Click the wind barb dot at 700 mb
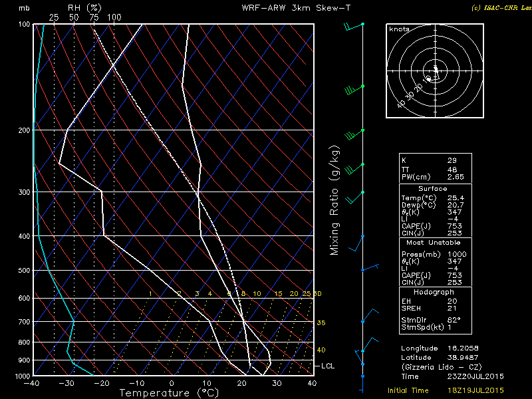 [362, 322]
